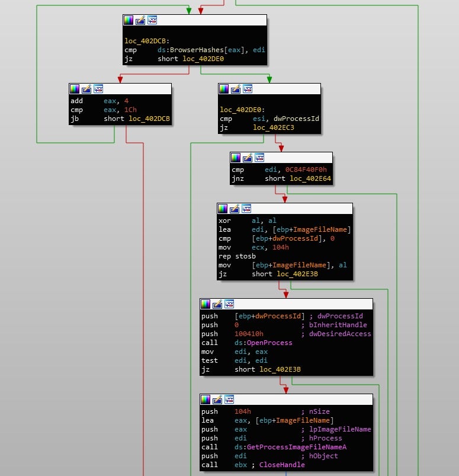Click the edit icon on the 'cmp edi, 0C84F40F0h' node
459x476 pixels.
point(248,158)
